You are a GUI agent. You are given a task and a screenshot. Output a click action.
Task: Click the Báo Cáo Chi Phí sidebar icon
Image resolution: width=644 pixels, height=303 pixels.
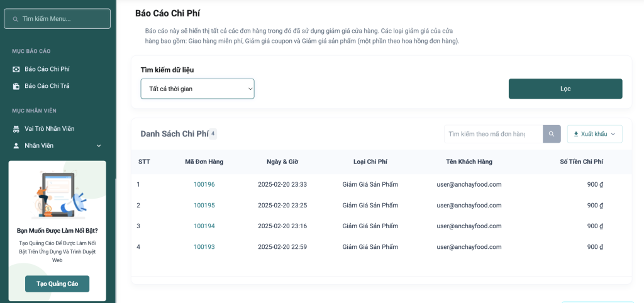pyautogui.click(x=16, y=69)
